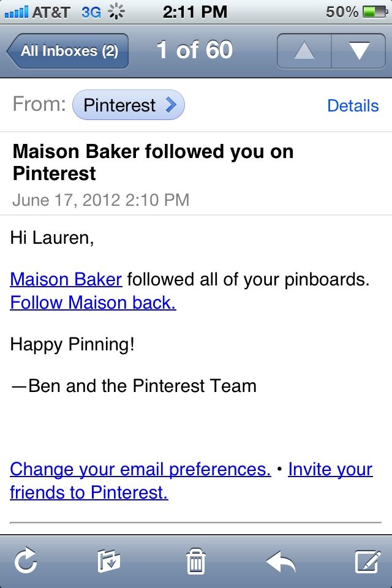The width and height of the screenshot is (392, 588).
Task: Delete email with trash can icon
Action: [x=196, y=561]
